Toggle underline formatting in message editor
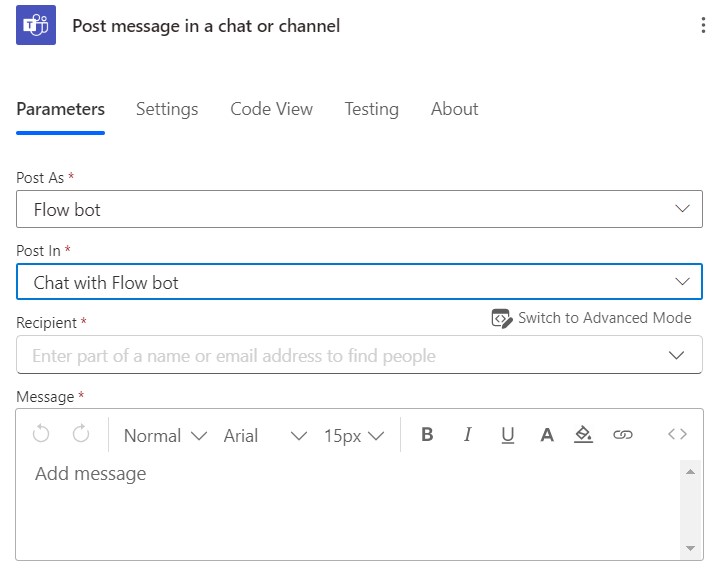Image resolution: width=720 pixels, height=580 pixels. (507, 435)
